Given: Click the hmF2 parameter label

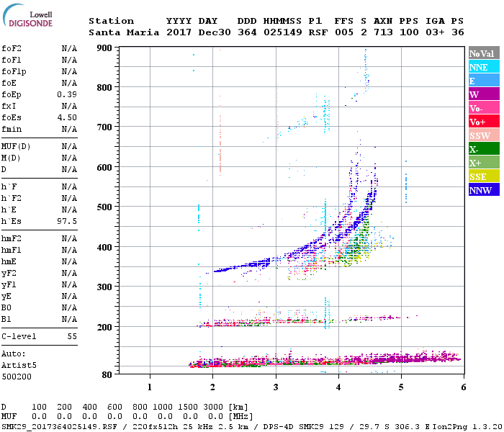Looking at the screenshot, I should [x=12, y=238].
